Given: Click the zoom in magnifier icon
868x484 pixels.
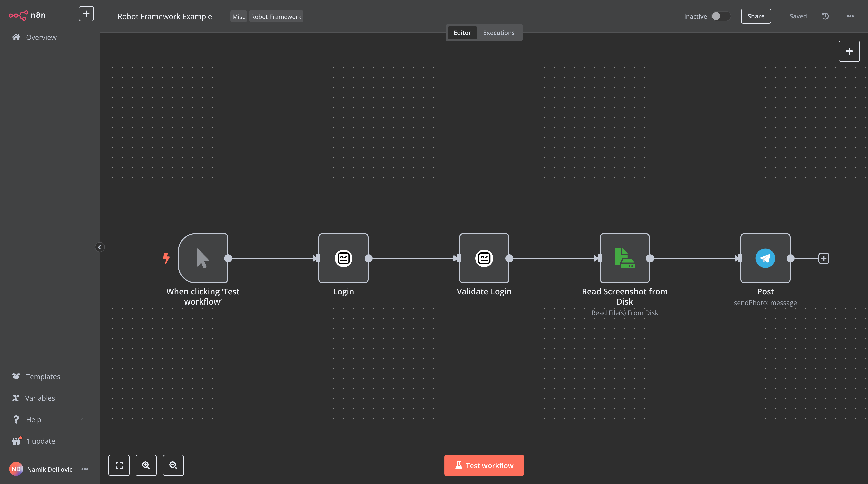Looking at the screenshot, I should [x=146, y=465].
